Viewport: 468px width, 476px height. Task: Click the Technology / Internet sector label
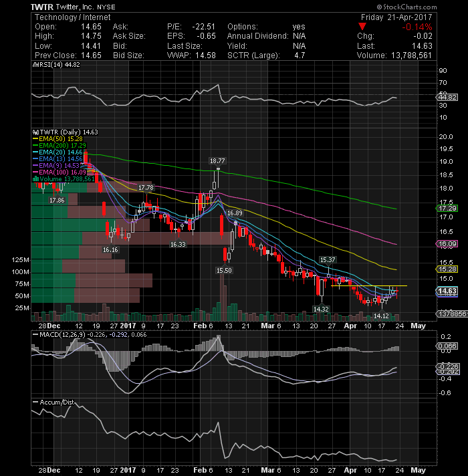click(72, 17)
